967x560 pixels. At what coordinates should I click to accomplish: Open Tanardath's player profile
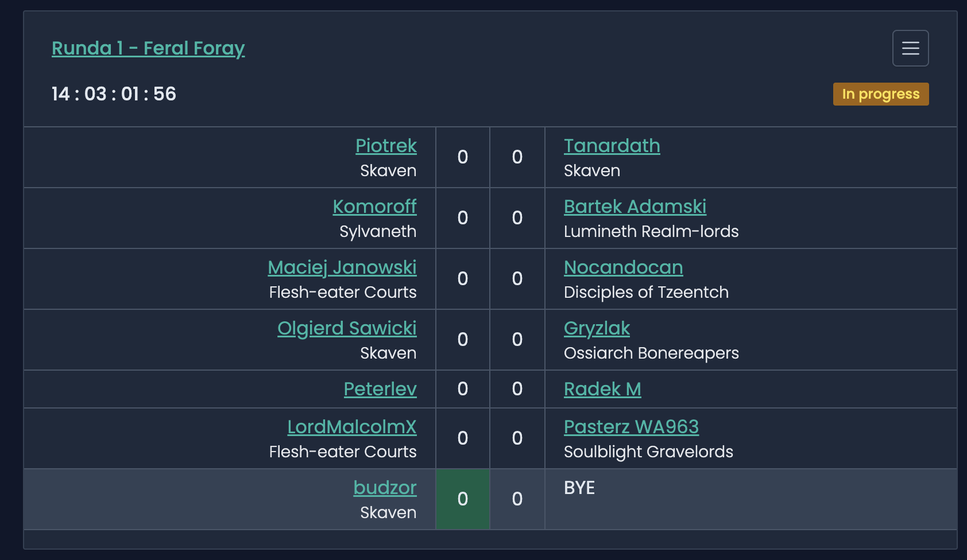click(612, 146)
